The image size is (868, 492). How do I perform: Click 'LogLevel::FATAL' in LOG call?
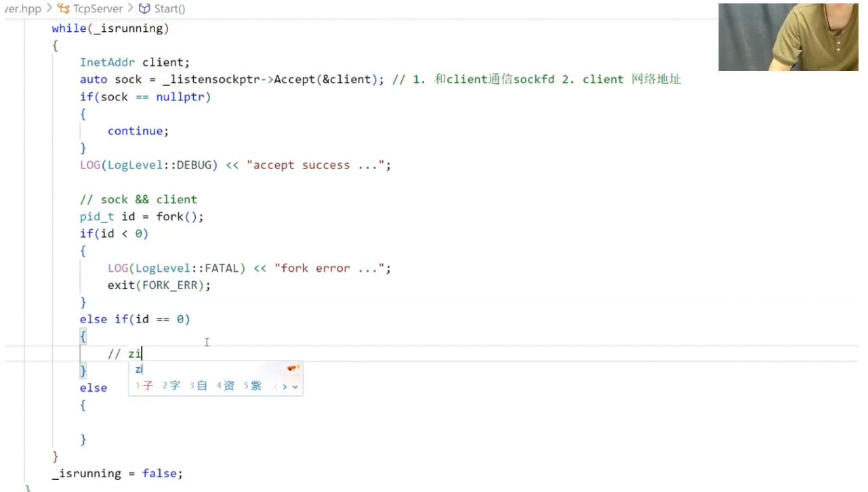[187, 268]
